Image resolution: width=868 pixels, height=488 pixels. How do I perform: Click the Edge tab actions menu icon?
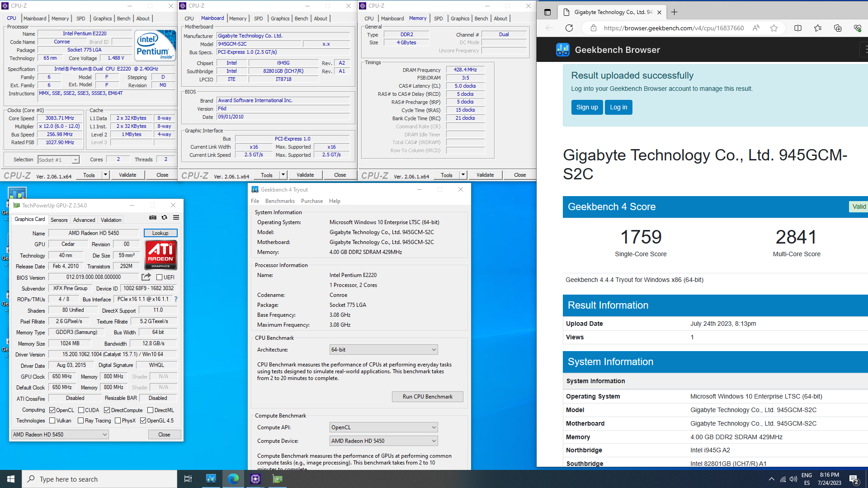pyautogui.click(x=547, y=12)
